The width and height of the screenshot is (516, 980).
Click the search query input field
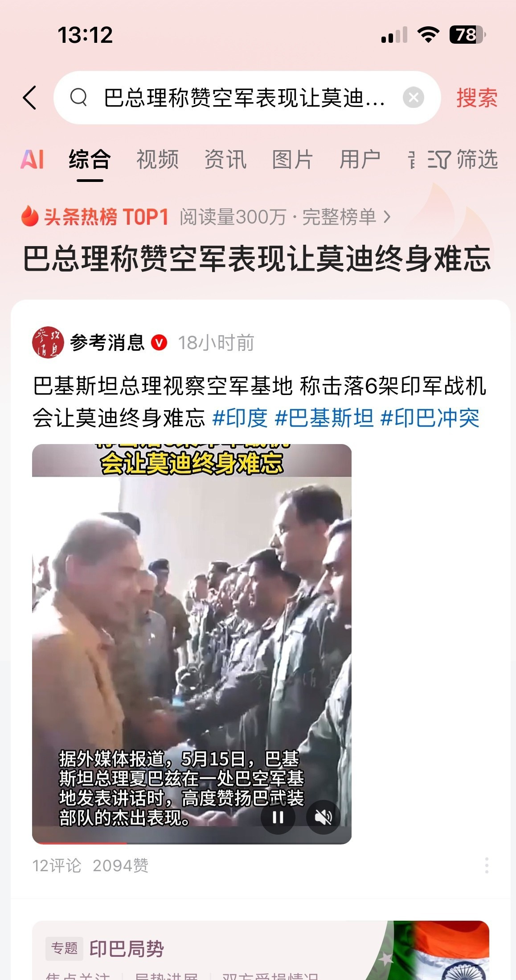click(x=244, y=98)
